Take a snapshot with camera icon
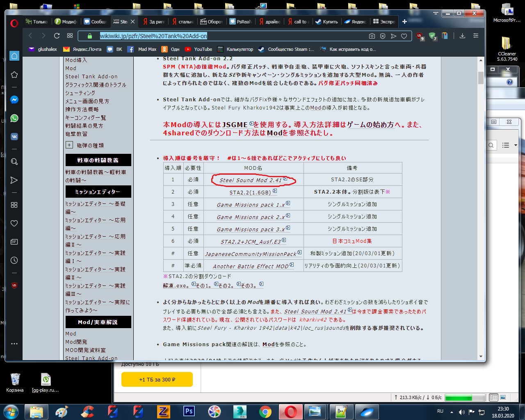 point(372,36)
